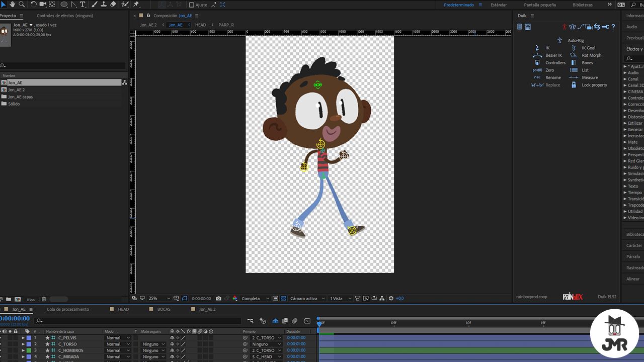Screen dimensions: 644x362
Task: Toggle the transparency grid in viewer
Action: tap(283, 298)
